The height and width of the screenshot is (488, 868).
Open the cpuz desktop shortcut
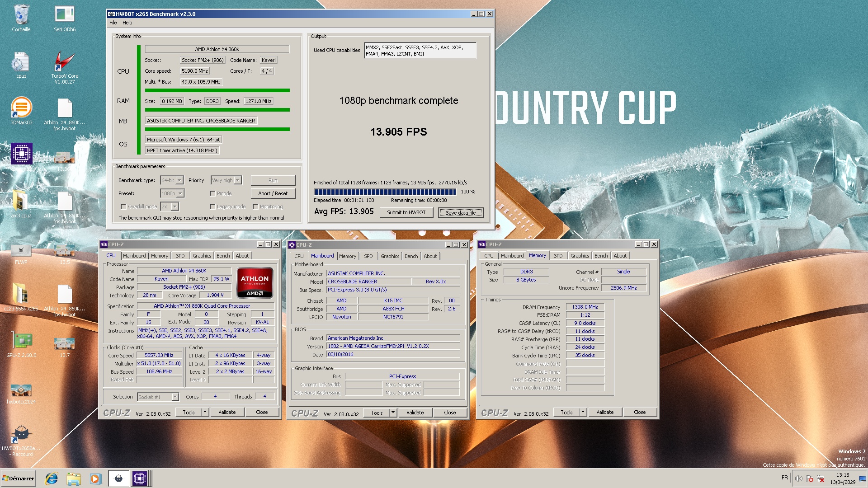[x=21, y=65]
